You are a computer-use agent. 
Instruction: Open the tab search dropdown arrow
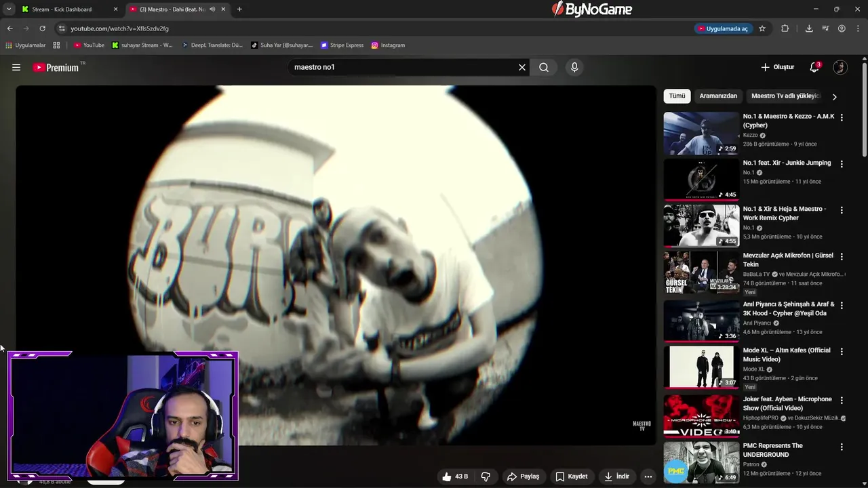[9, 9]
